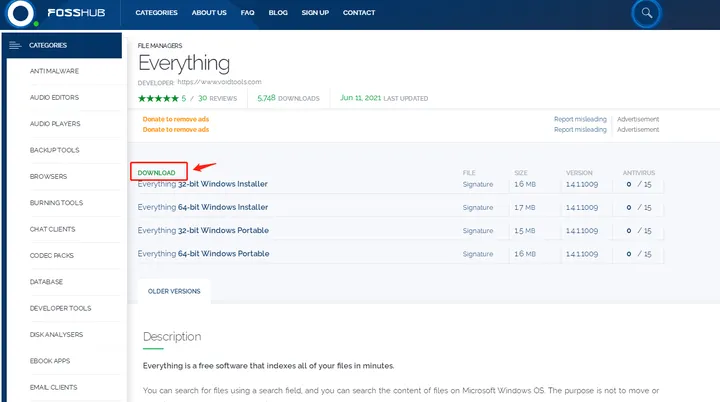This screenshot has width=720, height=402.
Task: Open Signature for 32-bit Windows Installer
Action: pos(478,184)
